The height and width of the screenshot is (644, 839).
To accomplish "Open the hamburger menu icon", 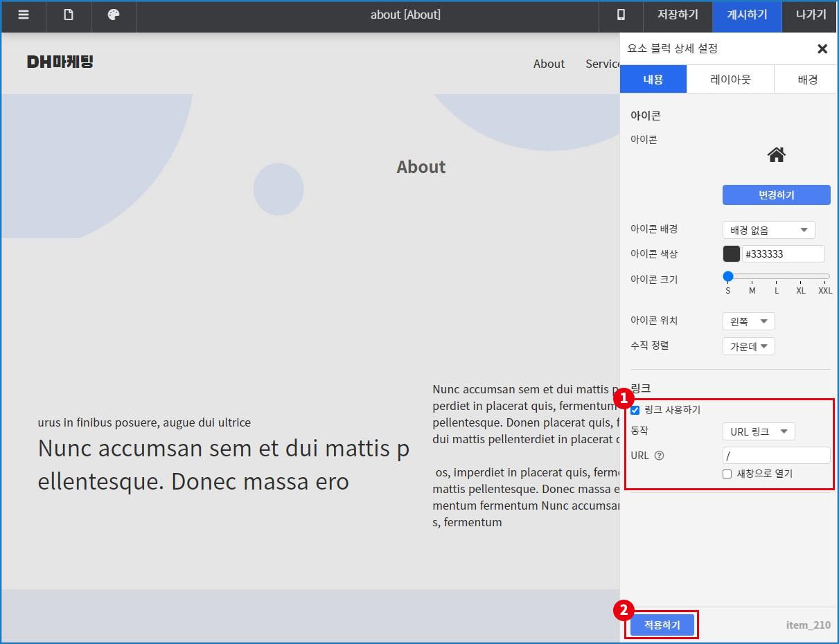I will 24,15.
